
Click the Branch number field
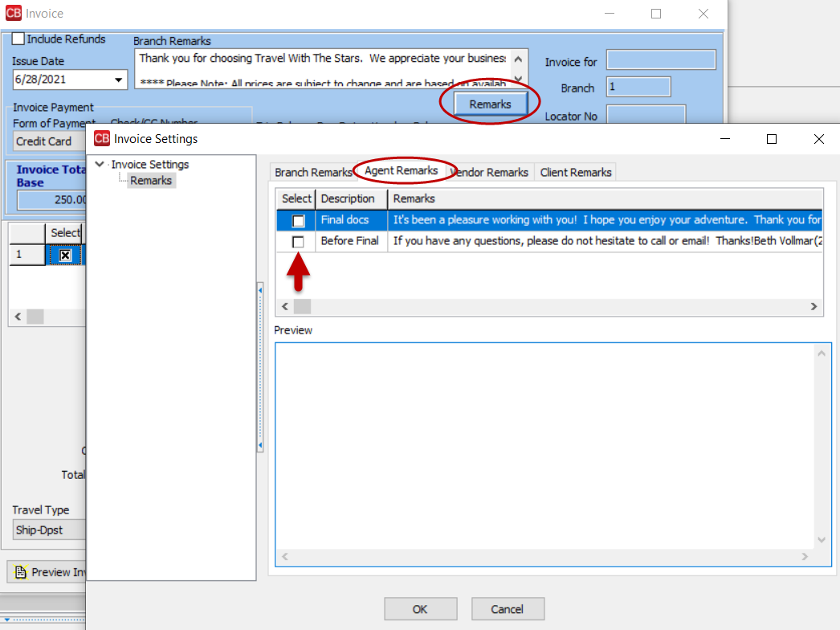point(638,87)
